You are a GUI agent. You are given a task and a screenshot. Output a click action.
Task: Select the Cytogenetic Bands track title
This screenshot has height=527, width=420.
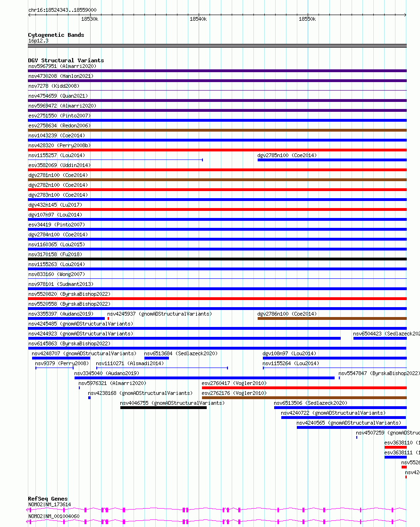[56, 35]
